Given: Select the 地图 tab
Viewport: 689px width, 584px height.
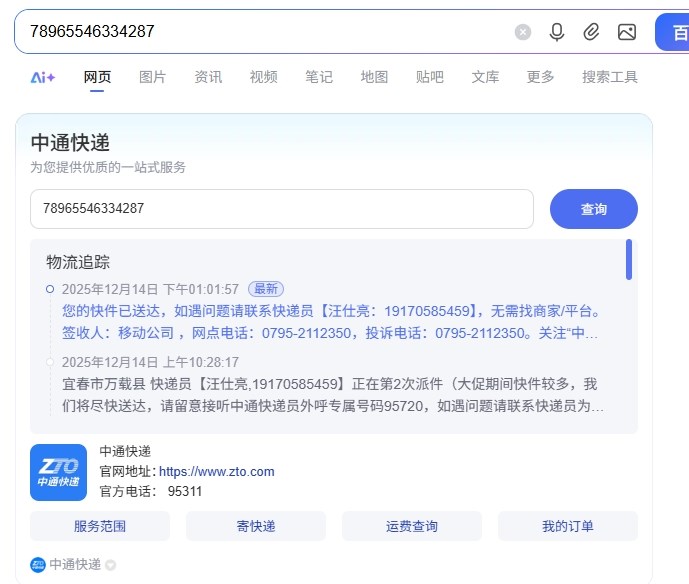Looking at the screenshot, I should click(374, 77).
